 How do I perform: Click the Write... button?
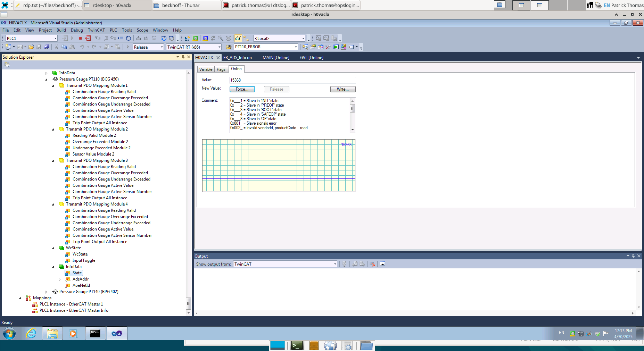click(x=343, y=89)
